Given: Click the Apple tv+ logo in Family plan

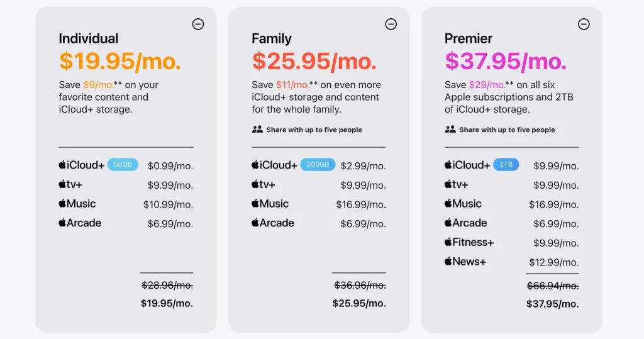Looking at the screenshot, I should [x=264, y=184].
